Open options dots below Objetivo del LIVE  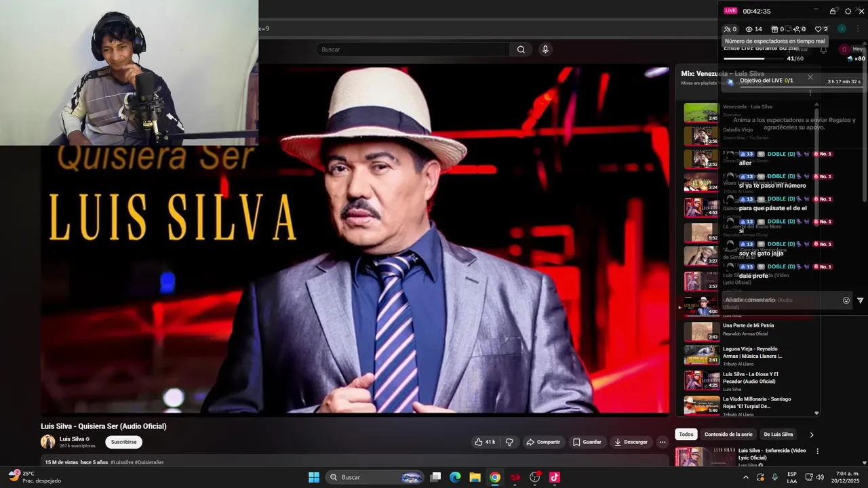click(x=810, y=93)
